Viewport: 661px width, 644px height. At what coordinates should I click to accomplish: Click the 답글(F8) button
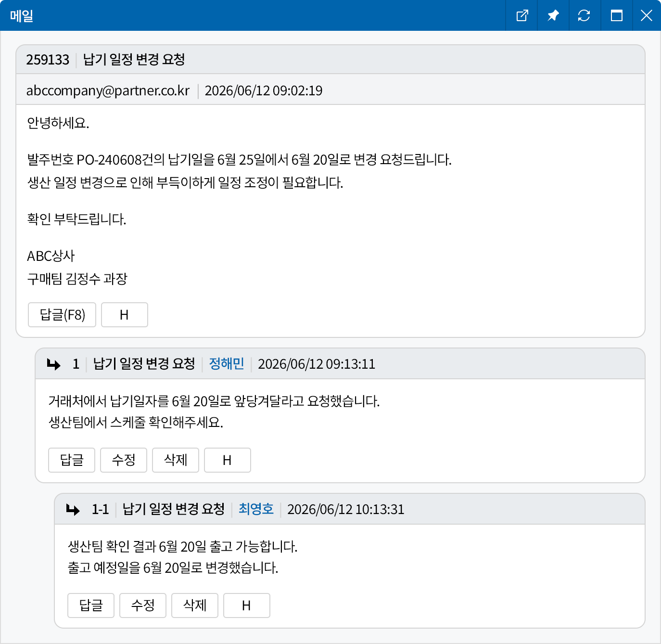tap(62, 315)
